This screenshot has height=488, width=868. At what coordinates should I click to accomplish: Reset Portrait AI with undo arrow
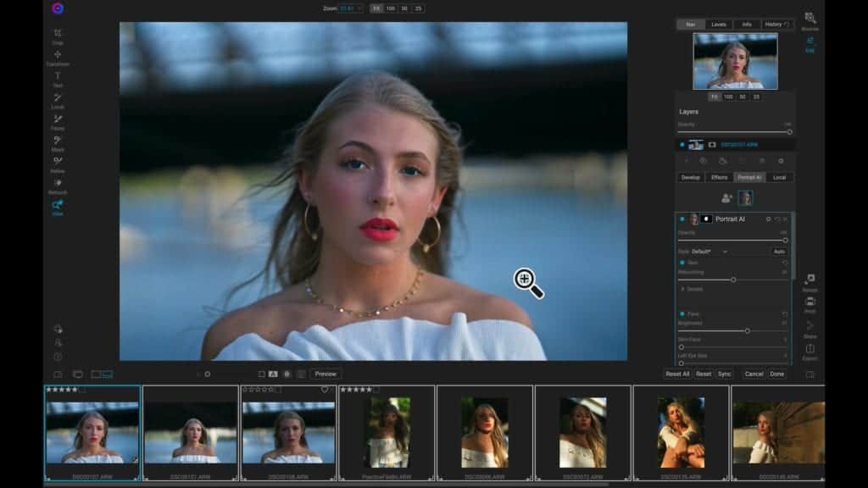click(x=777, y=219)
